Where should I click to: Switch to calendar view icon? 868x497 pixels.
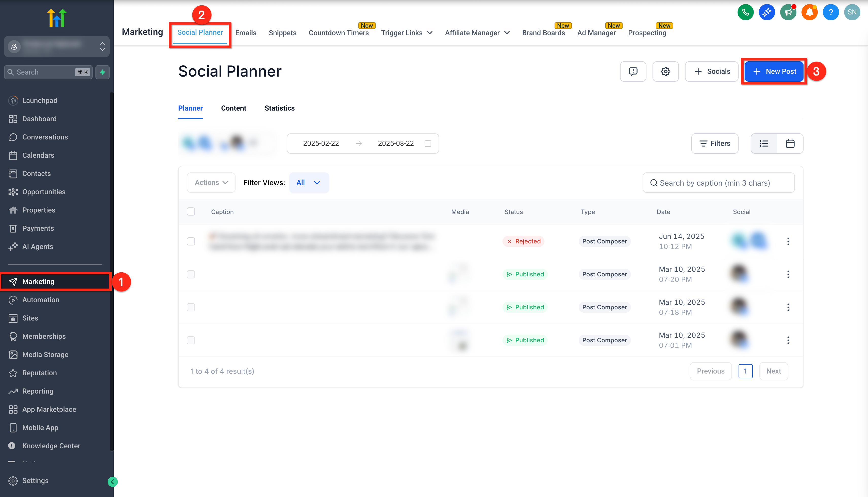pyautogui.click(x=790, y=143)
